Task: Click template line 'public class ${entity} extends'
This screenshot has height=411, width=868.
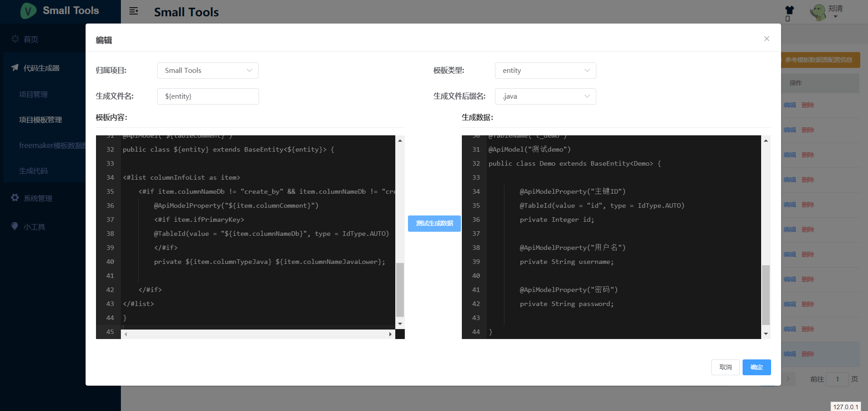Action: coord(228,149)
